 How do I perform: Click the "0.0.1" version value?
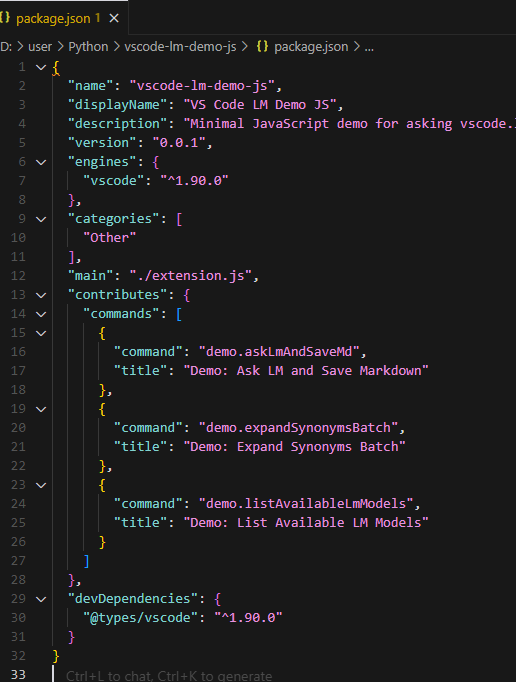[179, 143]
